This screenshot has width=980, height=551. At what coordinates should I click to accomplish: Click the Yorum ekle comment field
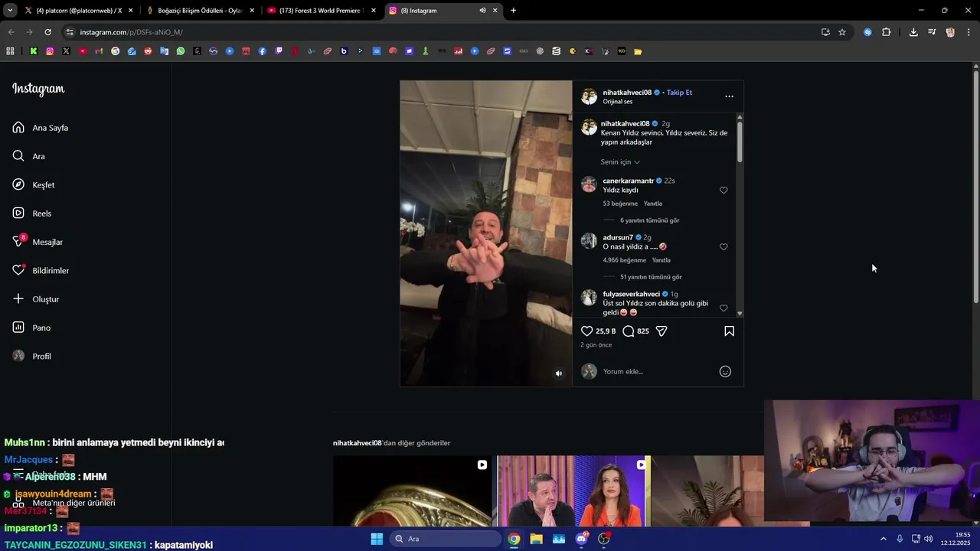[x=658, y=372]
